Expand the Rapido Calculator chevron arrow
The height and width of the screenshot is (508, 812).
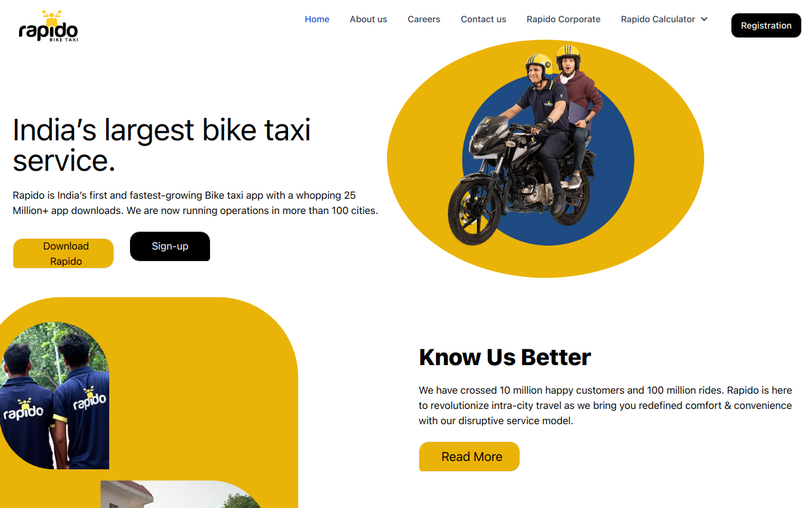[704, 19]
